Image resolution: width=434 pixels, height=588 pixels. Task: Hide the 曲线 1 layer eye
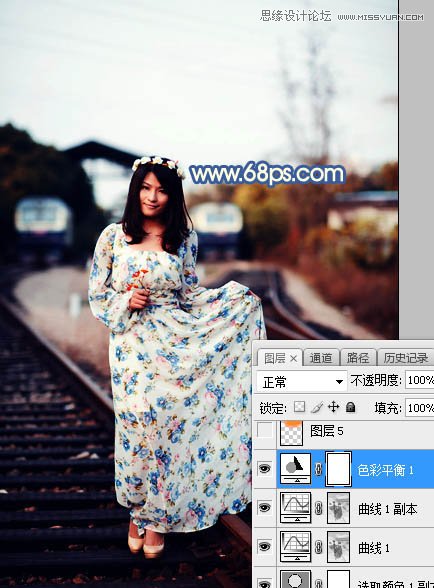pos(264,546)
